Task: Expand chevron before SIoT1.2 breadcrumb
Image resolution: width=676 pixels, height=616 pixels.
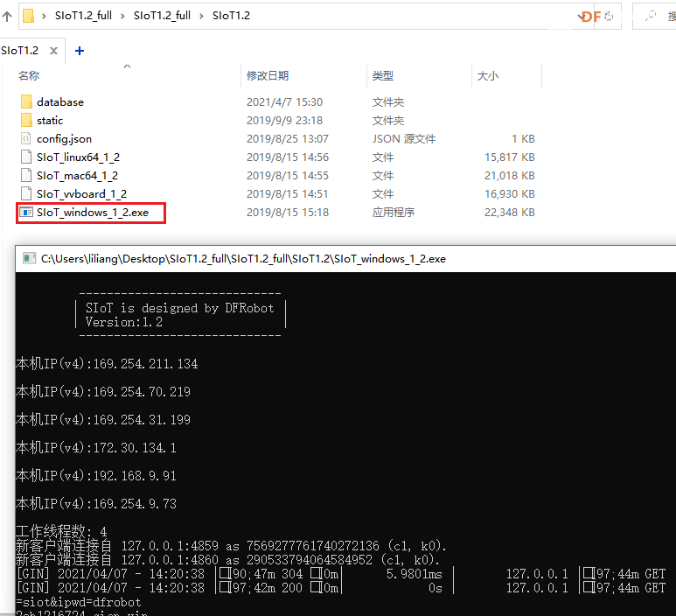Action: point(201,16)
